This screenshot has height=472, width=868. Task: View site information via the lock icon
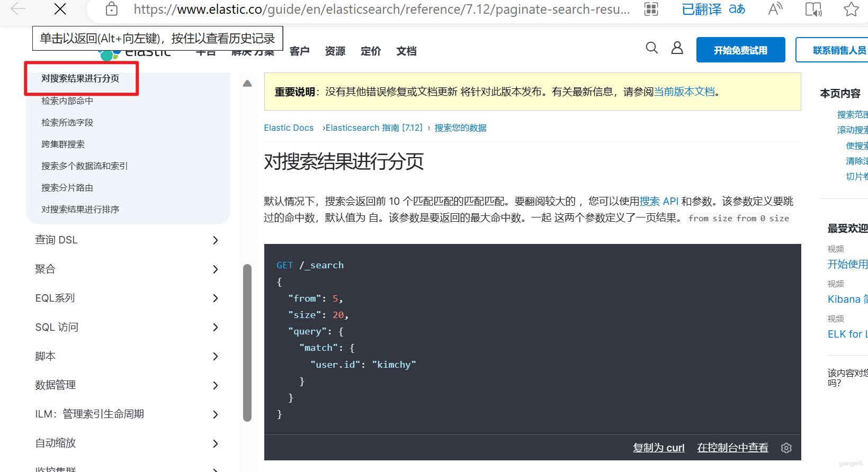click(111, 9)
